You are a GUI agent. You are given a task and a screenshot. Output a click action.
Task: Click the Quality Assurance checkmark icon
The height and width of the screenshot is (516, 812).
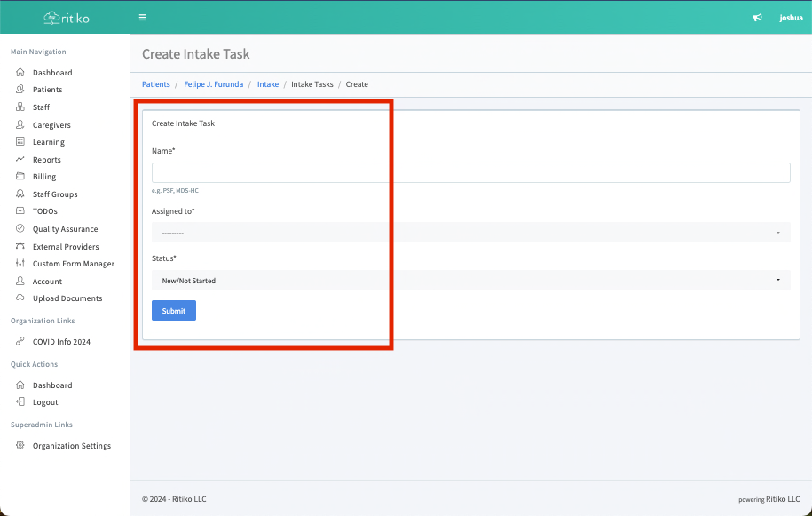pyautogui.click(x=20, y=229)
